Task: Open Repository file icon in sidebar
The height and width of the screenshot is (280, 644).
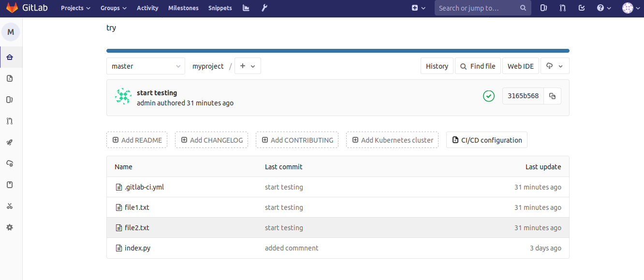Action: (10, 78)
